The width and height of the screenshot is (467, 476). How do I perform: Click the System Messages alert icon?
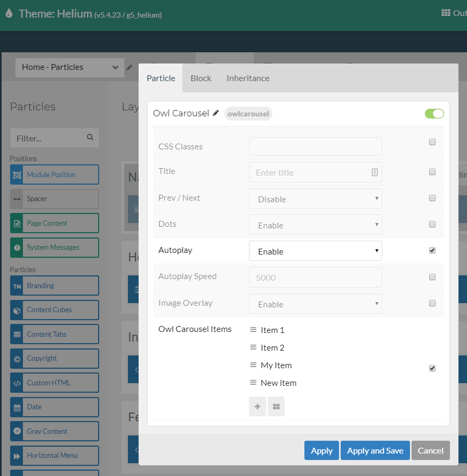(x=17, y=248)
